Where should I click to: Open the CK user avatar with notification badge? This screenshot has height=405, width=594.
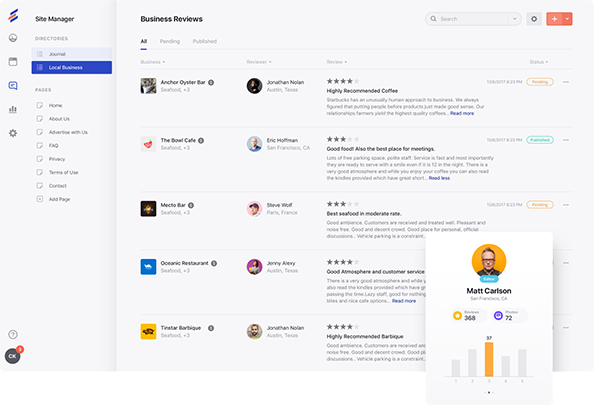point(13,356)
